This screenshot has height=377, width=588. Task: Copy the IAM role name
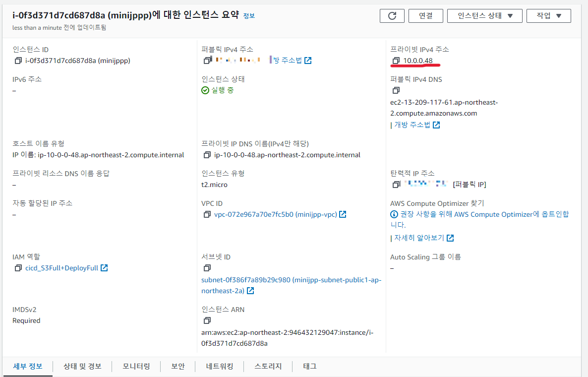pos(18,268)
